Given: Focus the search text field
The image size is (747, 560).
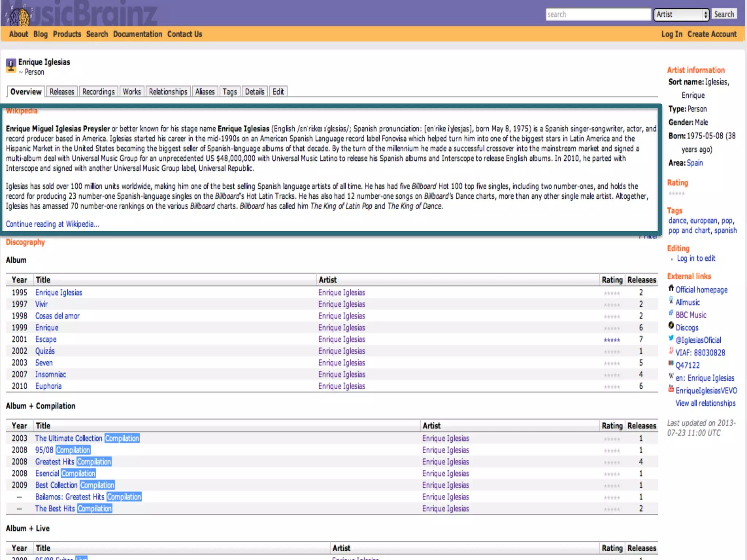Looking at the screenshot, I should pos(598,15).
